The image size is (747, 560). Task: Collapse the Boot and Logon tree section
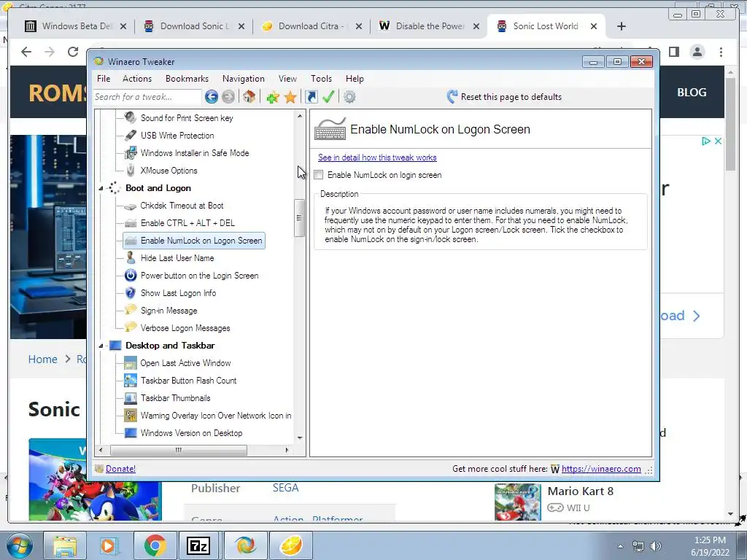point(101,189)
